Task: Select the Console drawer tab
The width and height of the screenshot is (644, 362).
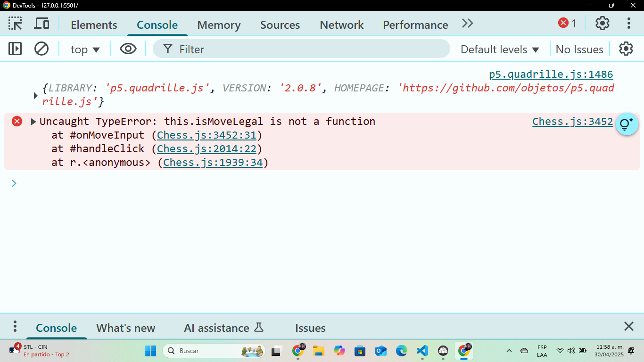Action: [56, 328]
